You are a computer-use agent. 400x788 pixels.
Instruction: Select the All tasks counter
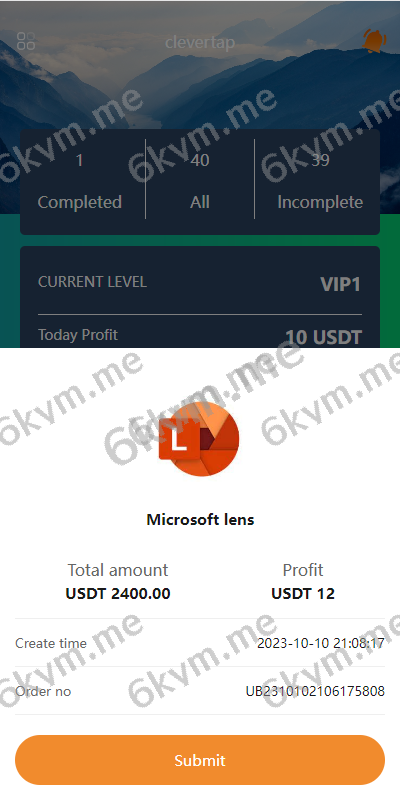coord(199,181)
